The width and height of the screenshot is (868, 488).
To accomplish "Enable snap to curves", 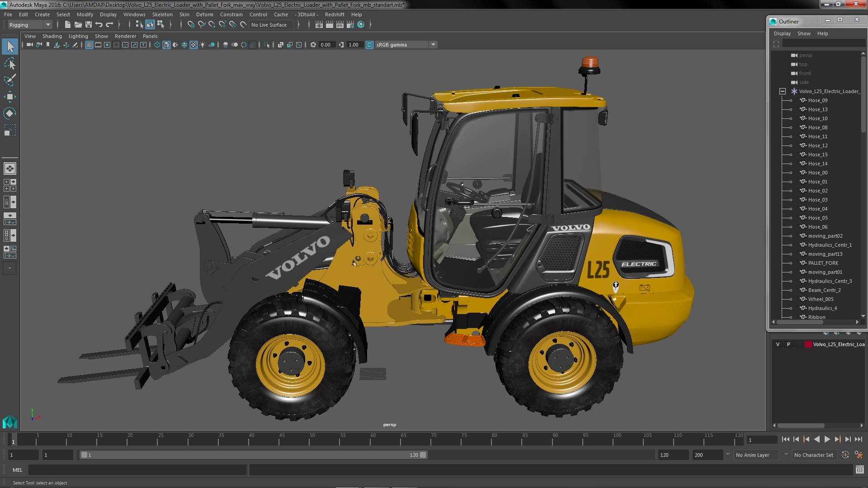I will click(202, 25).
